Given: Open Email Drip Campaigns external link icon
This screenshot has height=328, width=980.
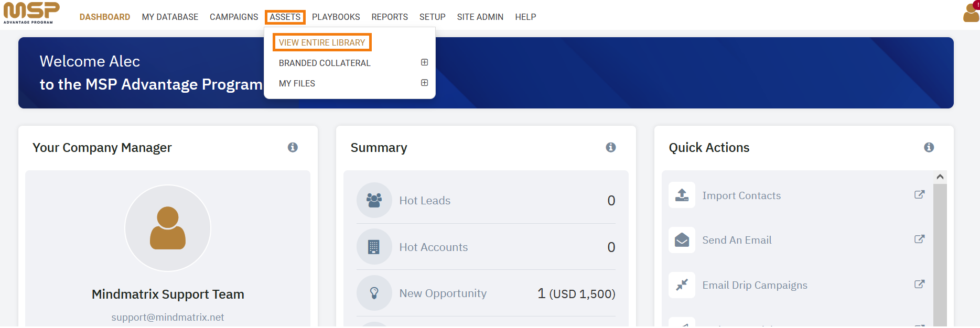Looking at the screenshot, I should 919,284.
